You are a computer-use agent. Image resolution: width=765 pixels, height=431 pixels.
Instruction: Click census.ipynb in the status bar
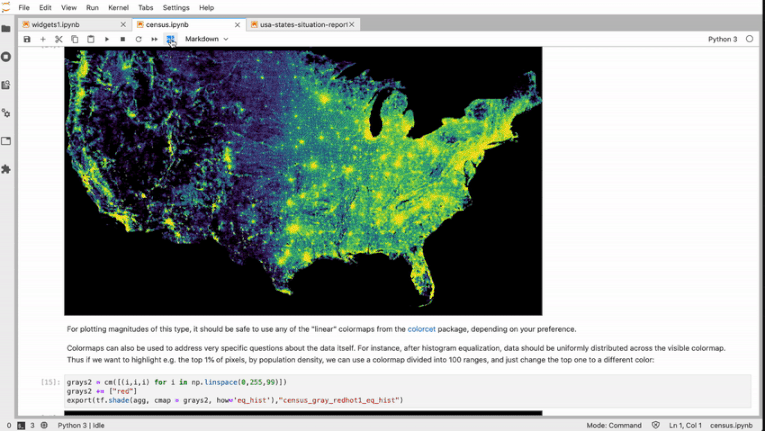pos(731,426)
